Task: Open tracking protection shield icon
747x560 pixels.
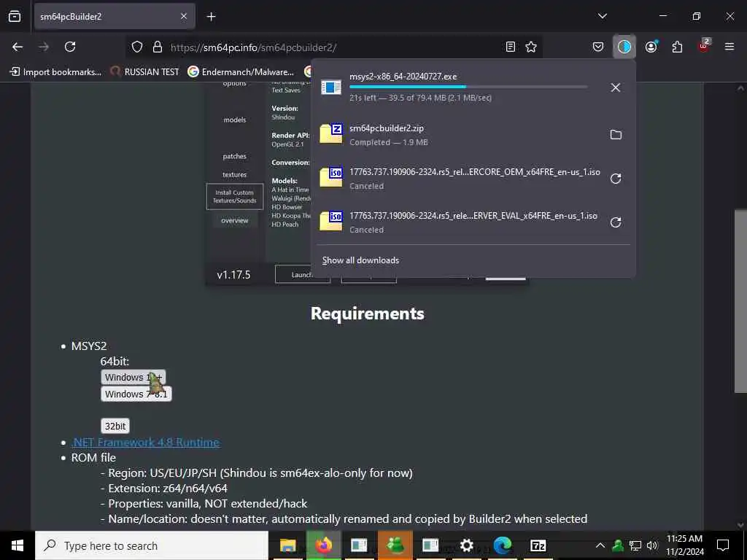Action: tap(137, 47)
